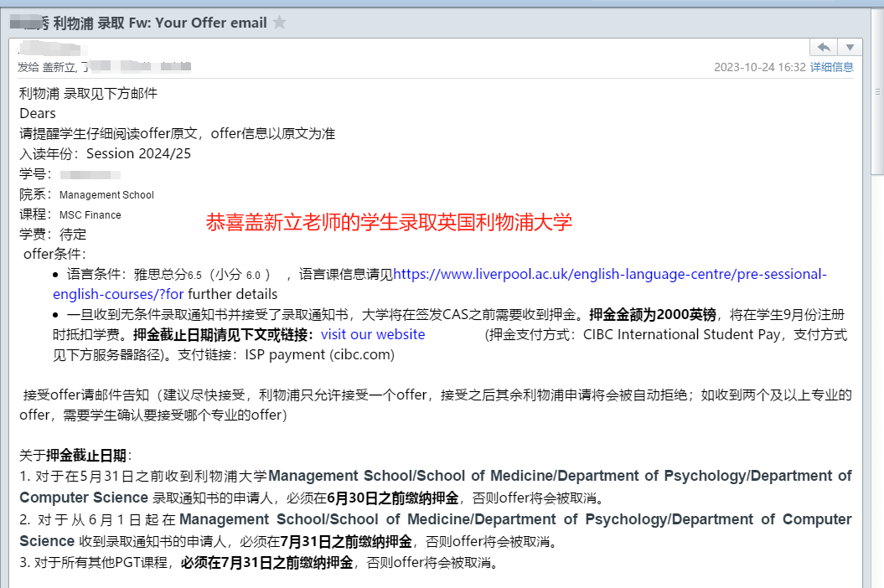The width and height of the screenshot is (884, 588).
Task: Click the email timestamp 2023-10-24 16:32
Action: coord(759,67)
